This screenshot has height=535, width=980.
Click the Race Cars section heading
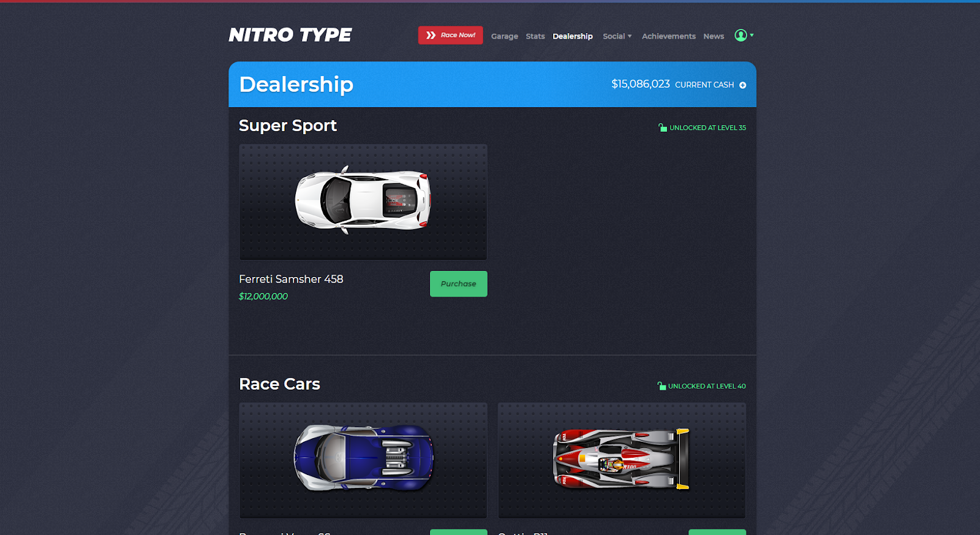click(x=279, y=384)
